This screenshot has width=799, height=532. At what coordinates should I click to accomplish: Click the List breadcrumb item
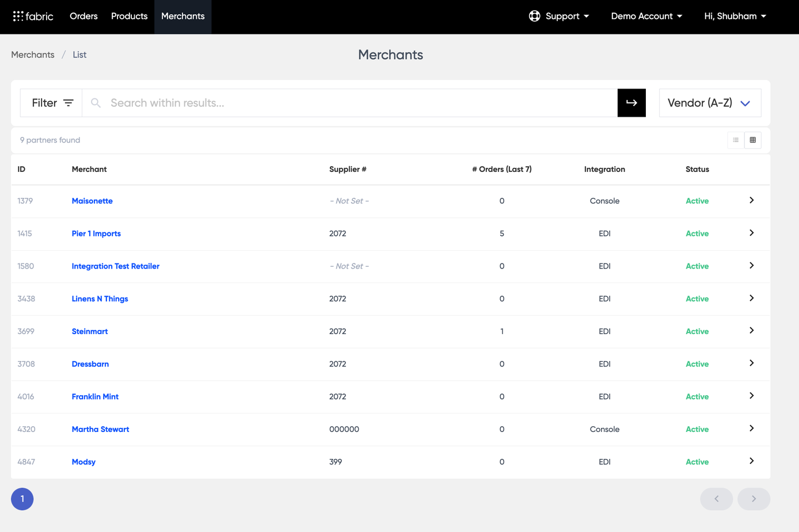pos(79,55)
